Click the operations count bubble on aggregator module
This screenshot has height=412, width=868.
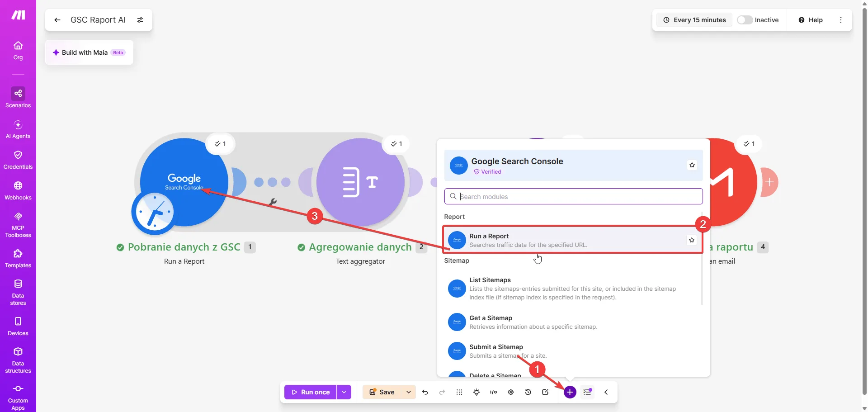pyautogui.click(x=396, y=144)
